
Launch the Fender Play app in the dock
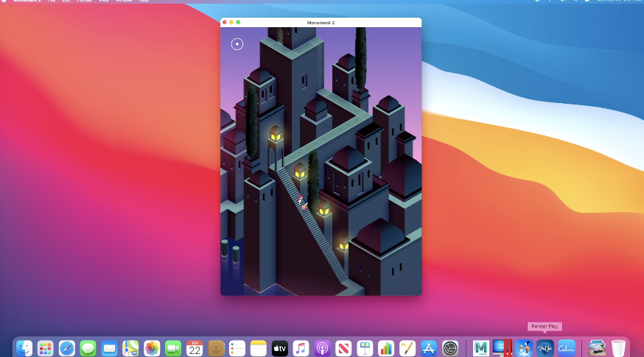pyautogui.click(x=545, y=348)
